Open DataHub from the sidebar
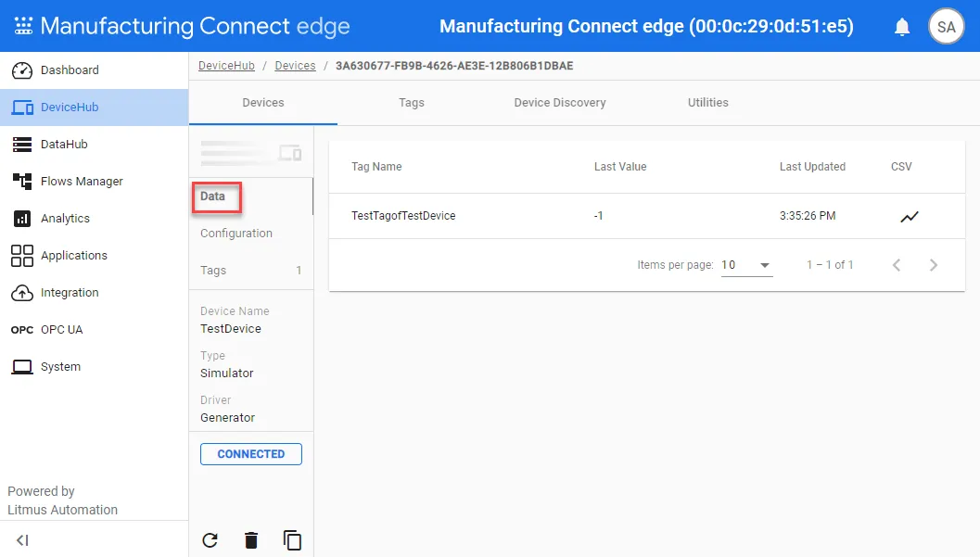The image size is (980, 557). tap(64, 145)
